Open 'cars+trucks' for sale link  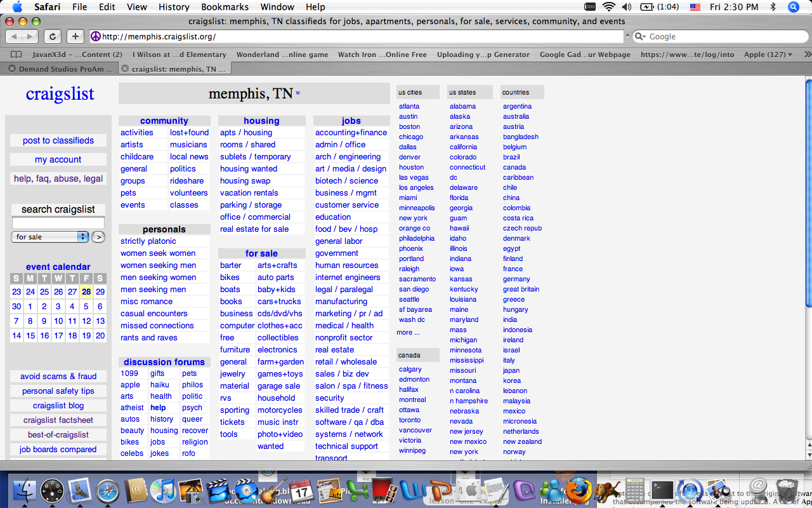(279, 301)
